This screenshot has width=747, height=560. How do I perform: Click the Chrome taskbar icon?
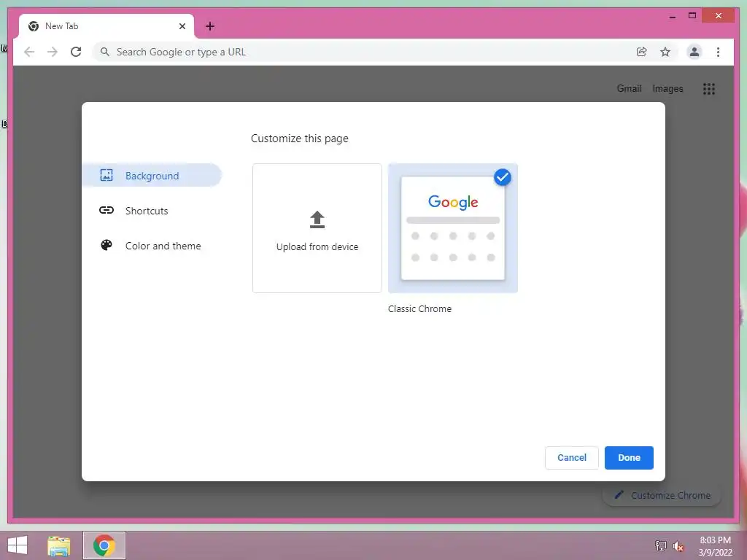[x=104, y=545]
